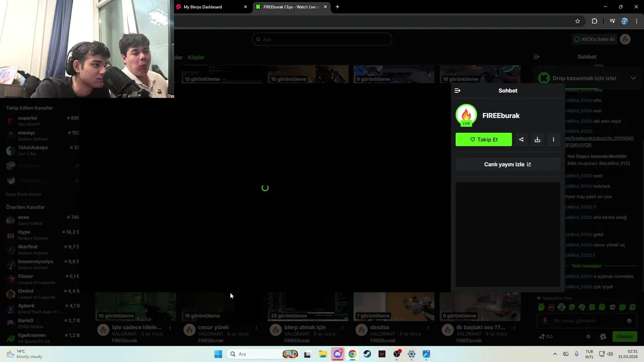Open taskbar volume control
The width and height of the screenshot is (644, 362).
(610, 354)
